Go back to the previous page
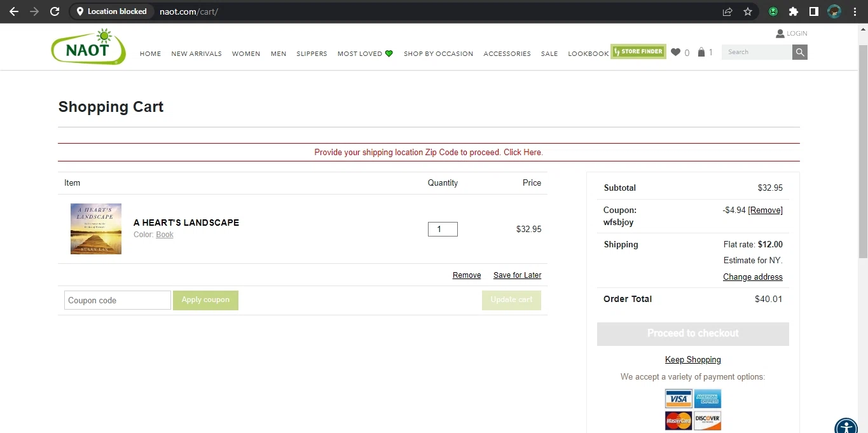868x433 pixels. point(14,11)
